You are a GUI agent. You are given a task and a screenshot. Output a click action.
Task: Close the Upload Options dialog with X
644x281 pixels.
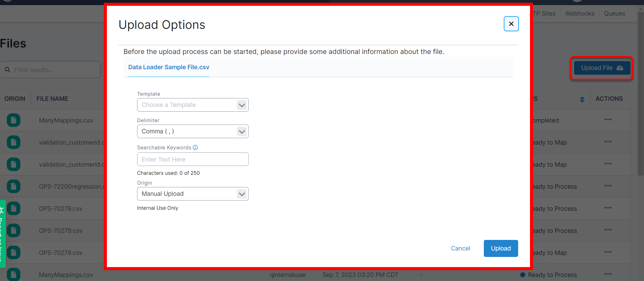[x=511, y=24]
